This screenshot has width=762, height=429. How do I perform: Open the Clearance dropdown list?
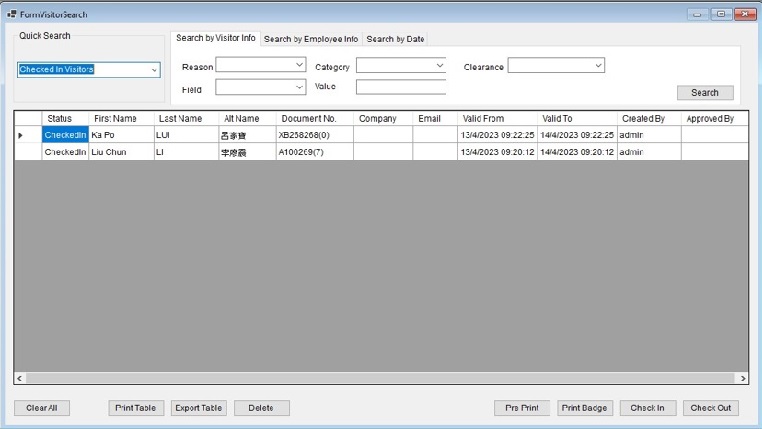598,66
